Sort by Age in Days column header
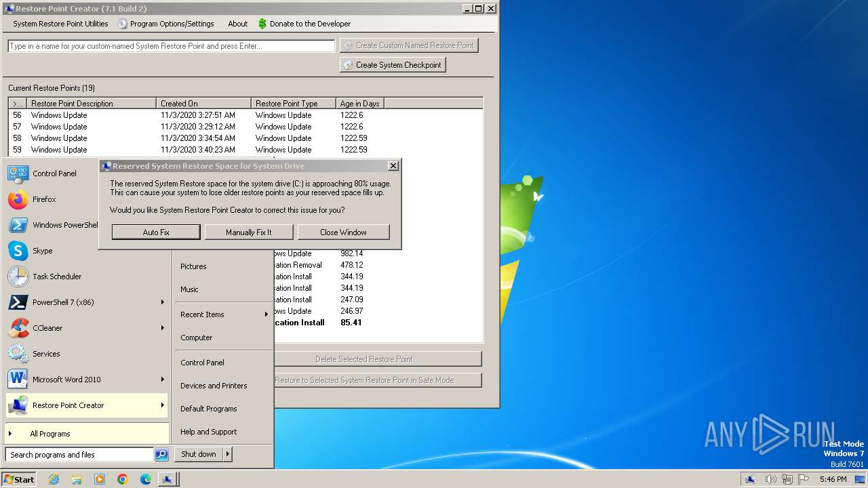The width and height of the screenshot is (868, 488). (359, 104)
